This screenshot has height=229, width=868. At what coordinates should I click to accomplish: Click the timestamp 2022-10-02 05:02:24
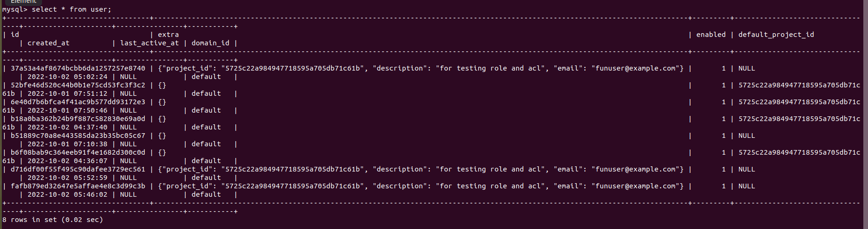coord(67,77)
